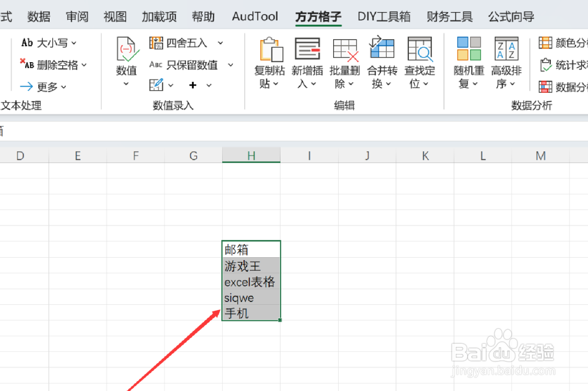Open the 审阅 ribbon tab

click(x=77, y=17)
